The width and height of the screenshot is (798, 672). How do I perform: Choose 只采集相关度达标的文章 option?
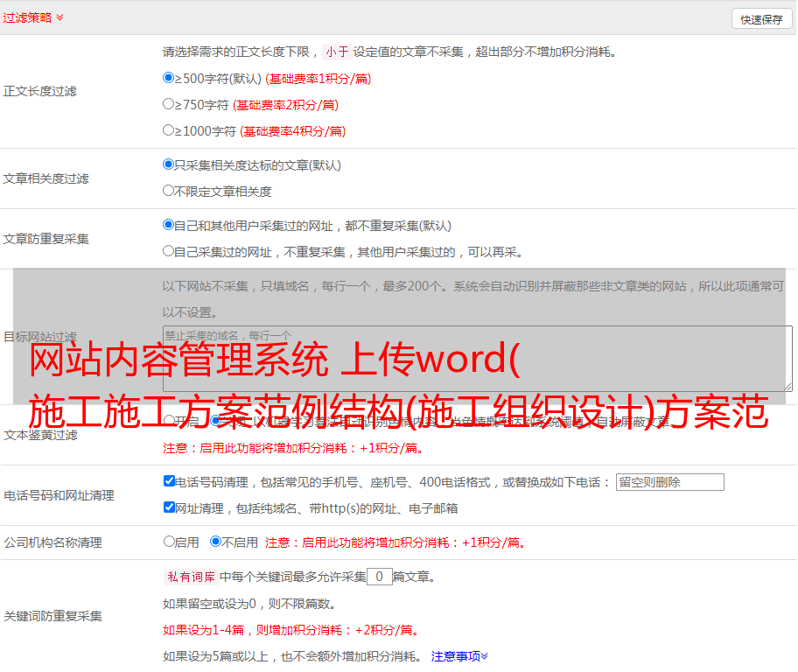coord(168,164)
